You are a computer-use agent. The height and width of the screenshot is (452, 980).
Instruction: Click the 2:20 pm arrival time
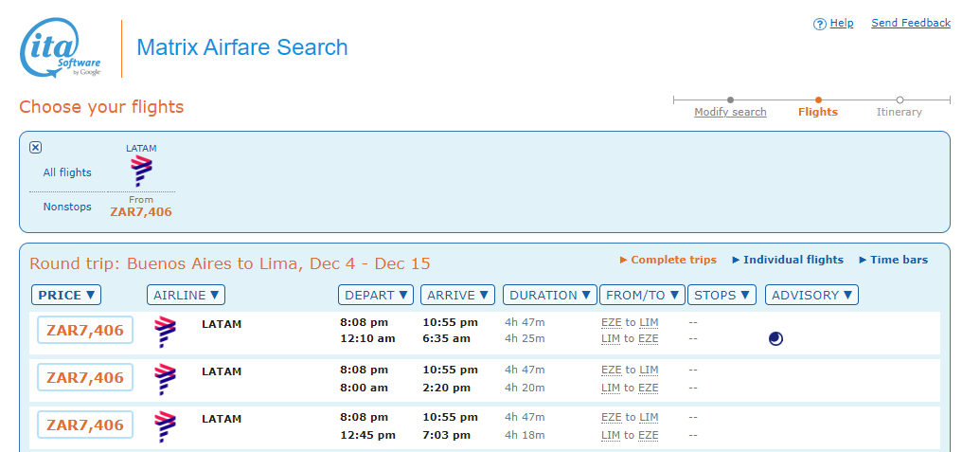(447, 388)
